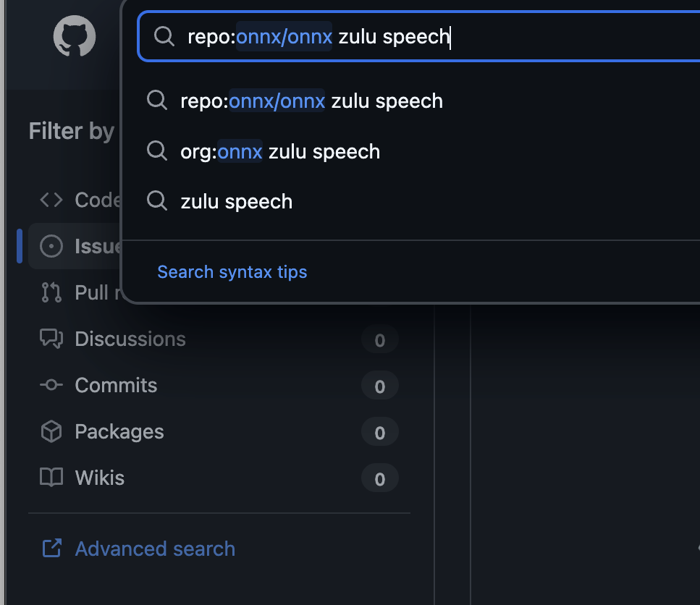This screenshot has height=605, width=700.
Task: Click the Commits filter icon
Action: click(51, 385)
